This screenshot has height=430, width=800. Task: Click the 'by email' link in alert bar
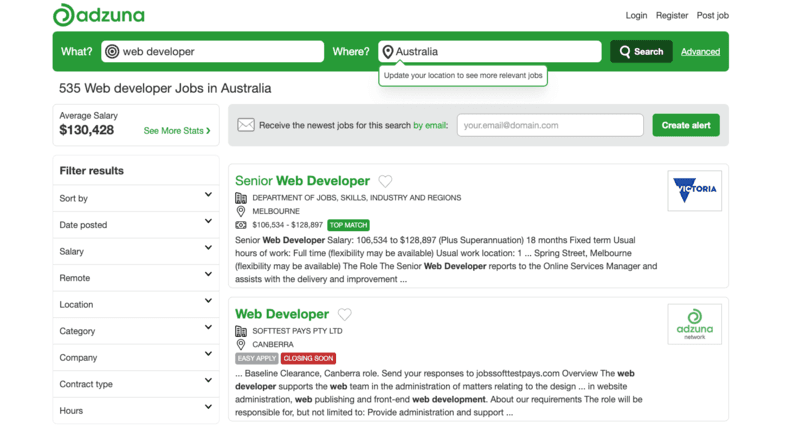click(x=430, y=125)
